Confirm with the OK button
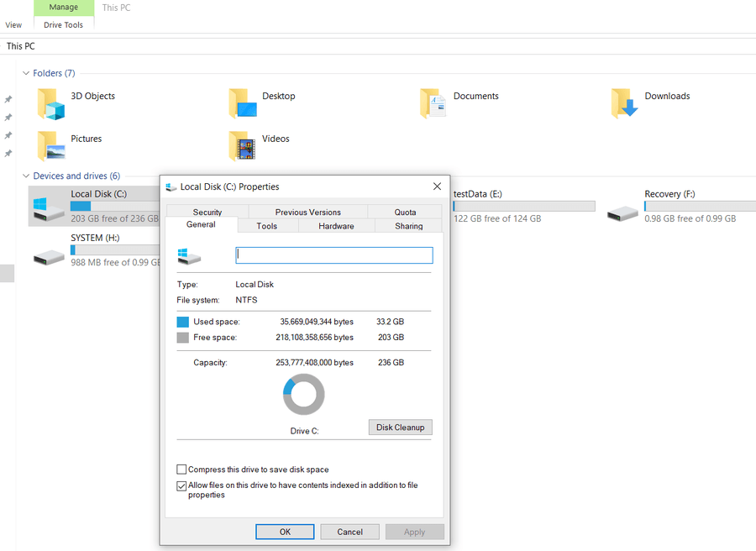 (x=285, y=532)
